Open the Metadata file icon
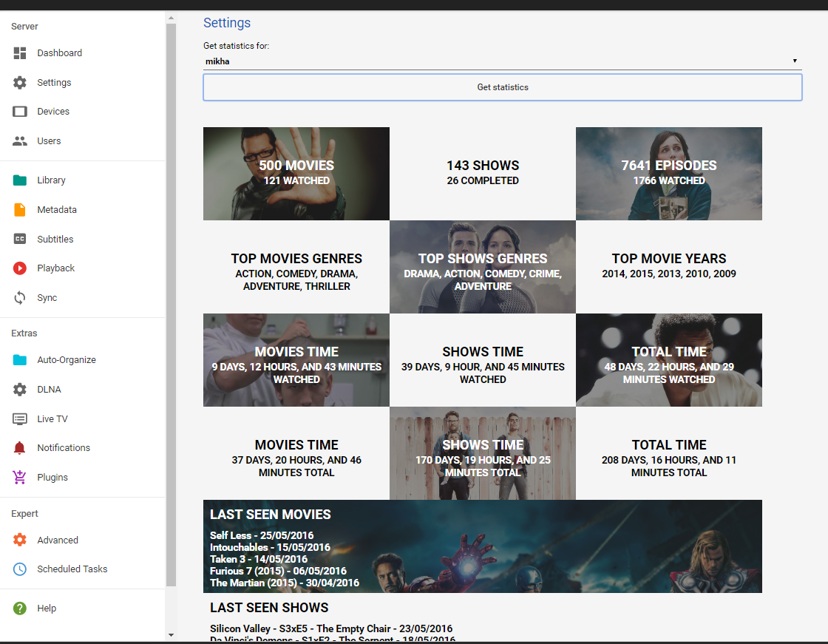 [x=19, y=210]
